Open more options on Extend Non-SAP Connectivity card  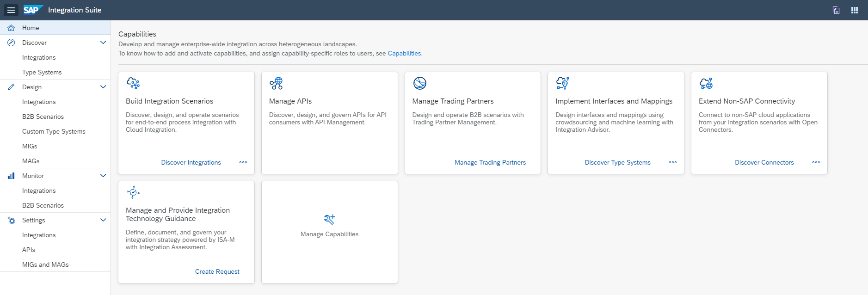[816, 162]
